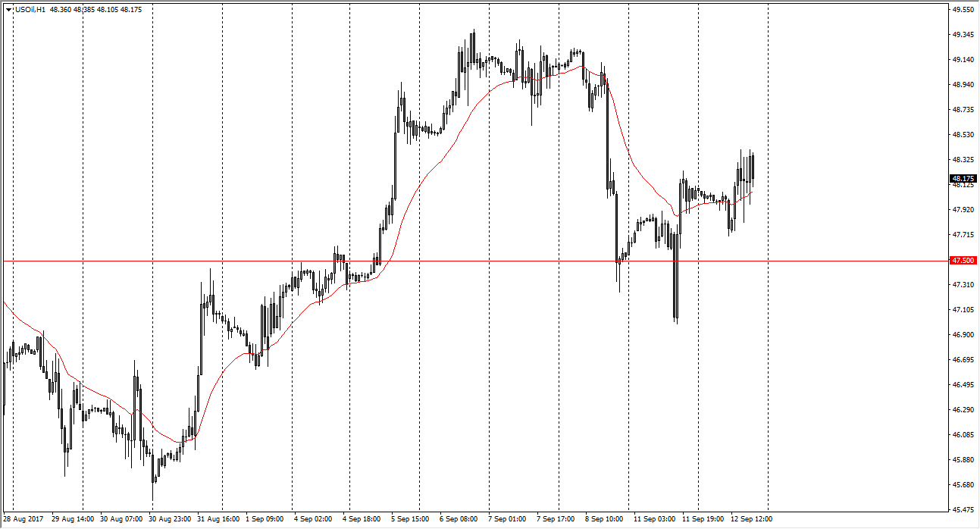Click the 48.530 price scale value
The image size is (980, 529).
point(963,135)
